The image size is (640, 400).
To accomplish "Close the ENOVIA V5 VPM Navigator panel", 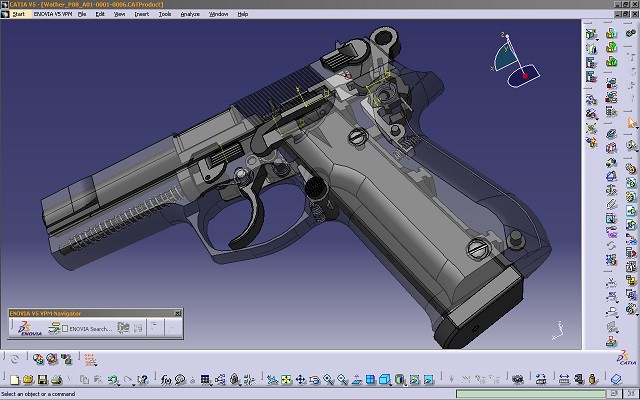I will click(178, 313).
